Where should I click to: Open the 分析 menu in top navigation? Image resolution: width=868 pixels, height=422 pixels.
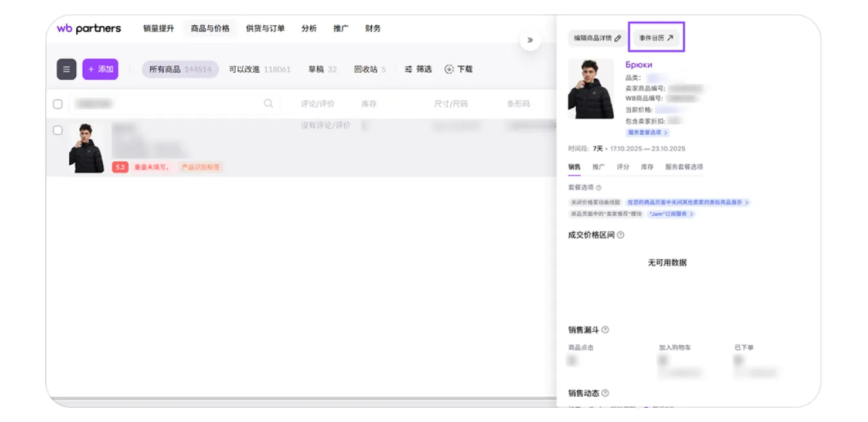coord(309,28)
